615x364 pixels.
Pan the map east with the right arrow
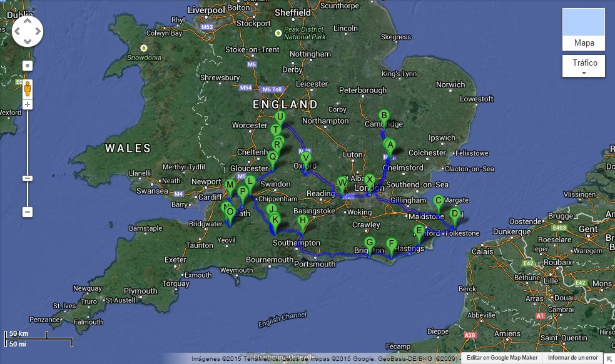point(39,31)
